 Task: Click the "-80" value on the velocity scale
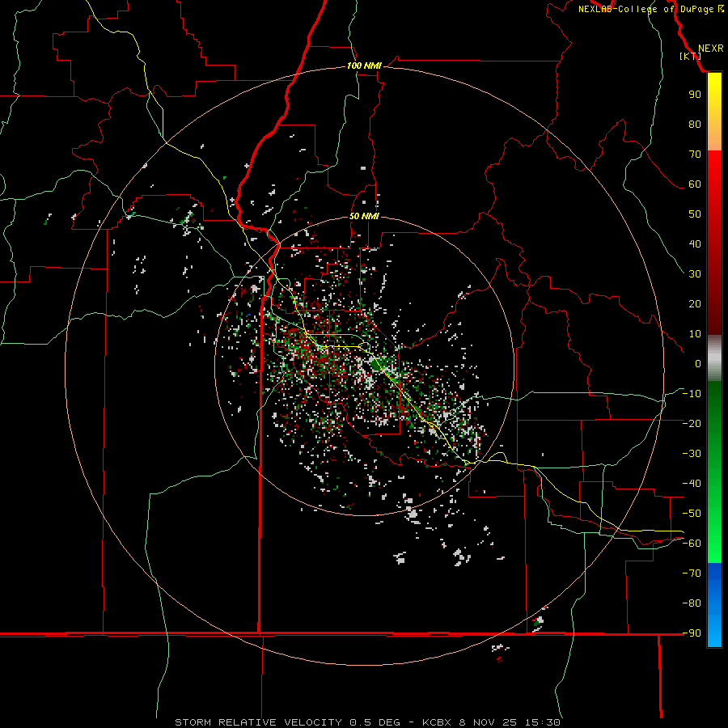tap(692, 603)
